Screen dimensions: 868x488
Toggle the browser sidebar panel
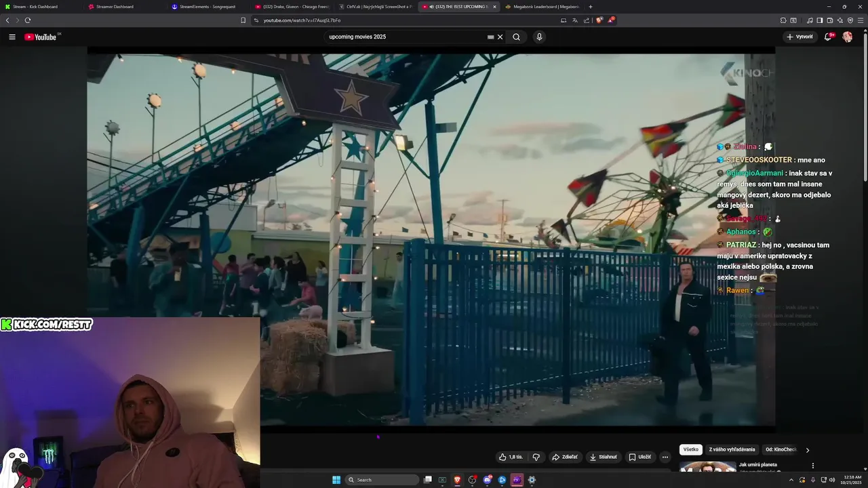click(x=820, y=20)
